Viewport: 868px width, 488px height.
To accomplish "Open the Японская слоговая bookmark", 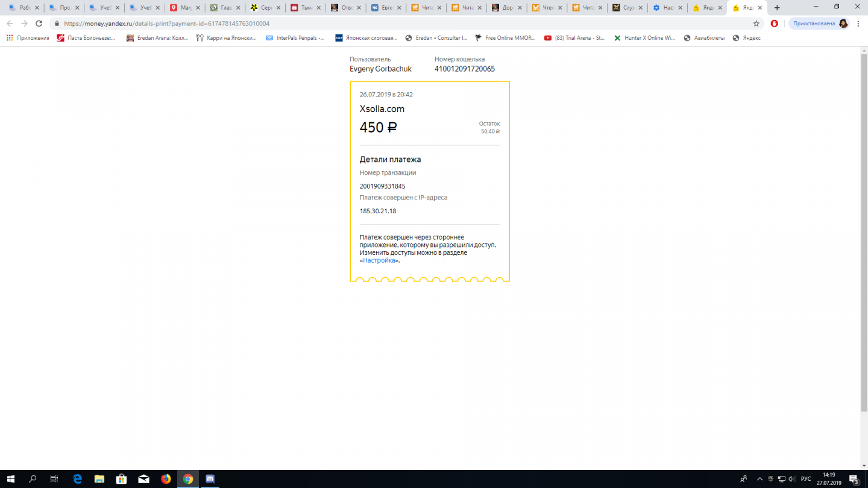I will click(366, 38).
